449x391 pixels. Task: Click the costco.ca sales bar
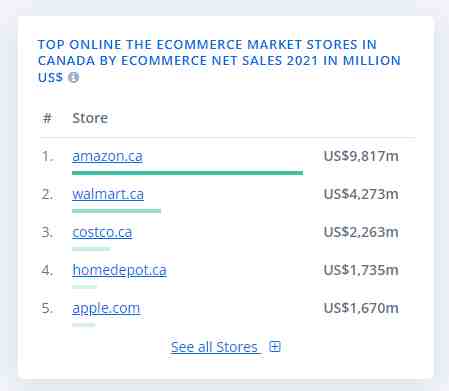pos(91,249)
